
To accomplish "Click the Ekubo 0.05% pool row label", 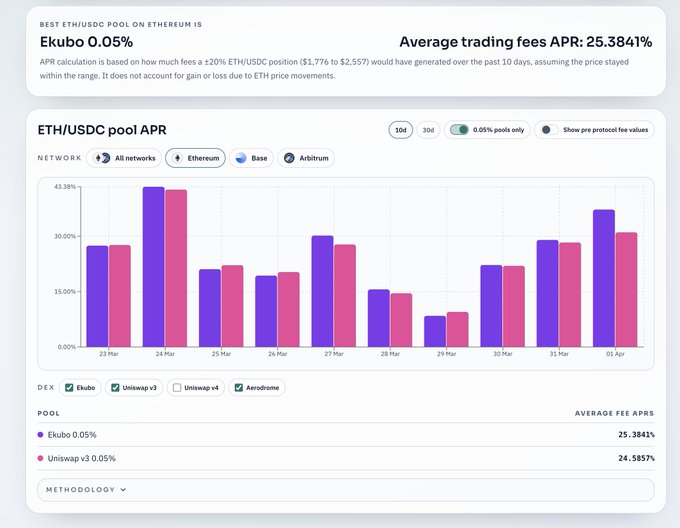I will click(72, 435).
